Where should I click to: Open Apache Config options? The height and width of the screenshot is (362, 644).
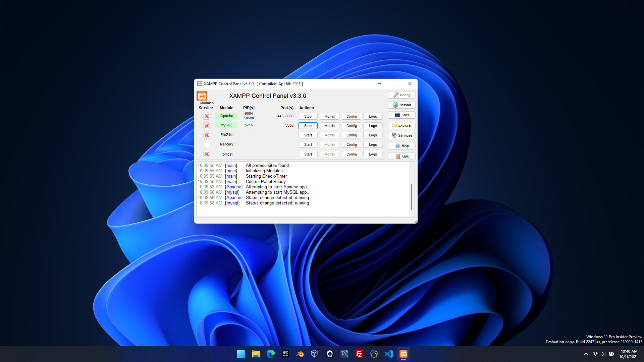pyautogui.click(x=351, y=116)
